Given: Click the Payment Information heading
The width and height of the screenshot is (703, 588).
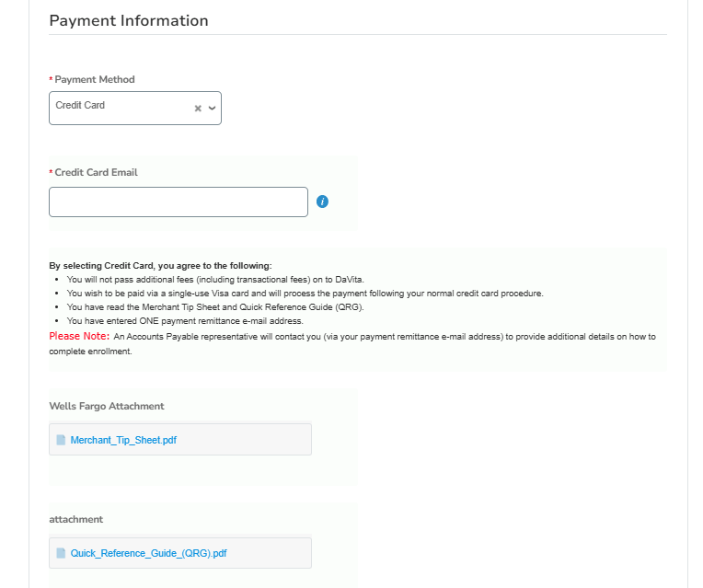Looking at the screenshot, I should pyautogui.click(x=129, y=20).
